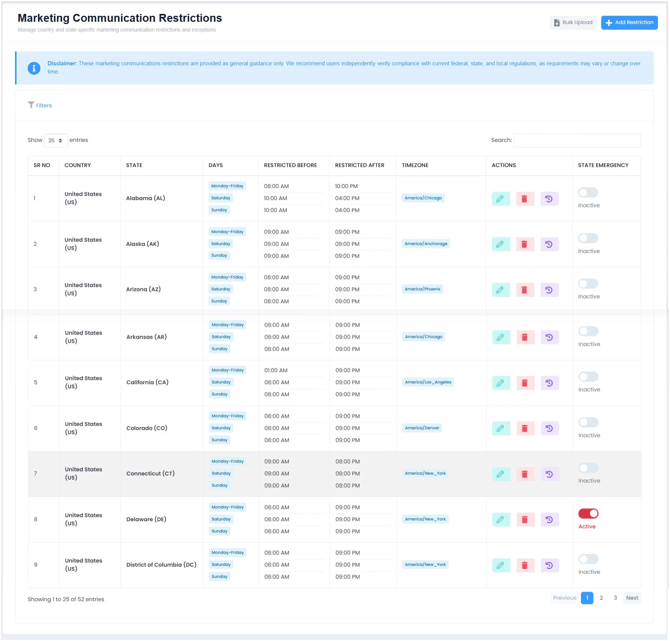The width and height of the screenshot is (670, 641).
Task: Sort table by SR NO column
Action: tap(42, 165)
